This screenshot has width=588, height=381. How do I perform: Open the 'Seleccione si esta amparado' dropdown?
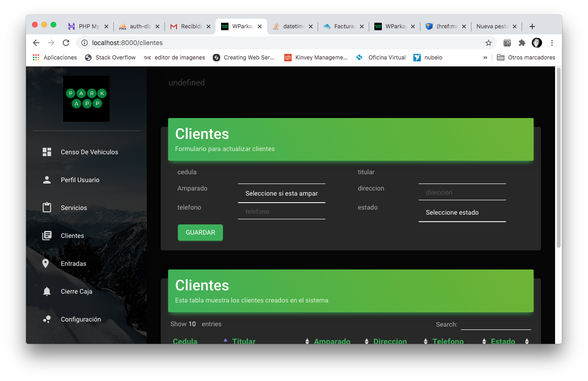tap(281, 193)
